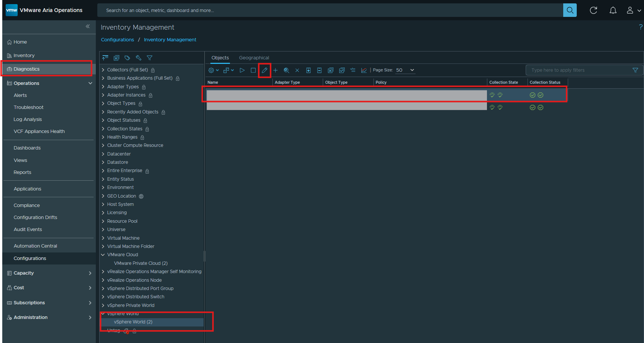Sort by the Name column header
This screenshot has height=343, width=644.
(213, 82)
